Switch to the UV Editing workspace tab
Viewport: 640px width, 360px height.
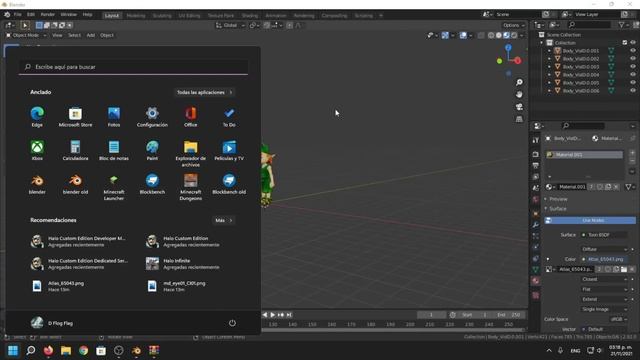(189, 16)
